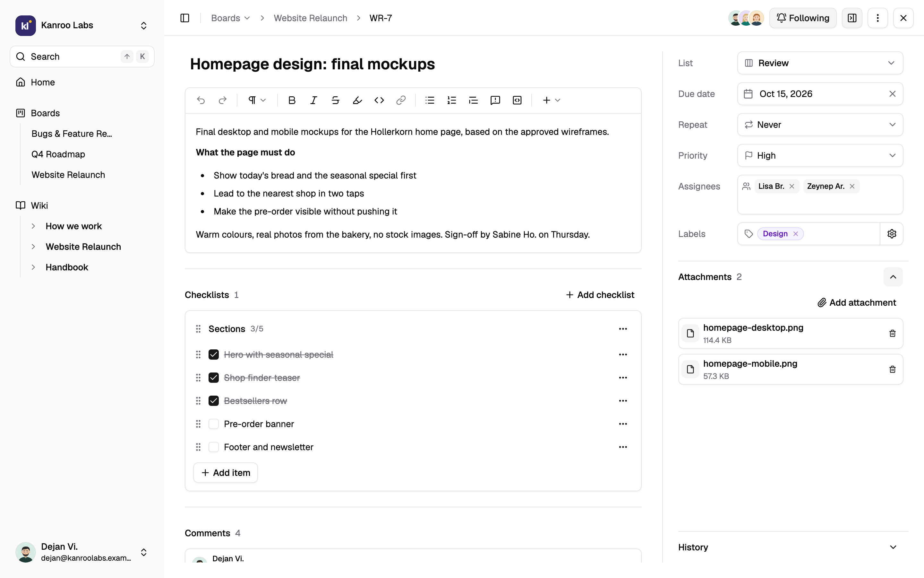Viewport: 924px width, 578px height.
Task: Delete homepage-mobile.png attachment
Action: point(892,369)
